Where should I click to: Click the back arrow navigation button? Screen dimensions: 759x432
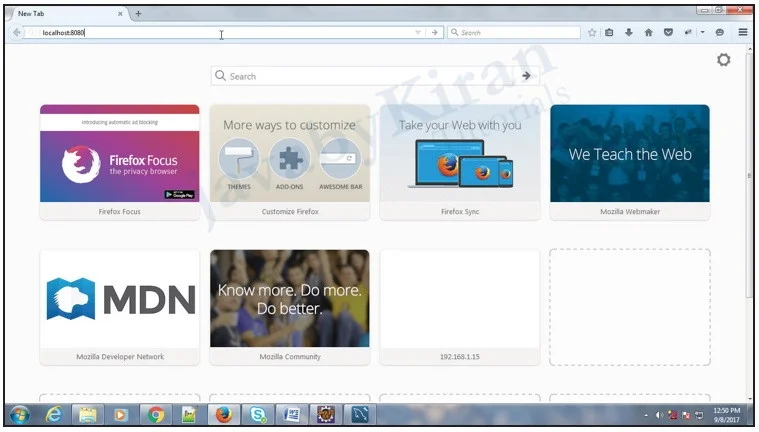click(17, 32)
